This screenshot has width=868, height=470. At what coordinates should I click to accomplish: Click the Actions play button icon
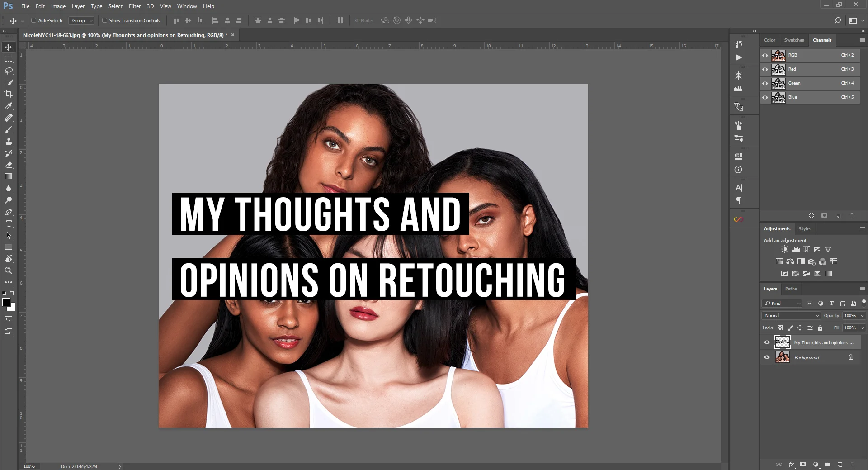(x=738, y=57)
